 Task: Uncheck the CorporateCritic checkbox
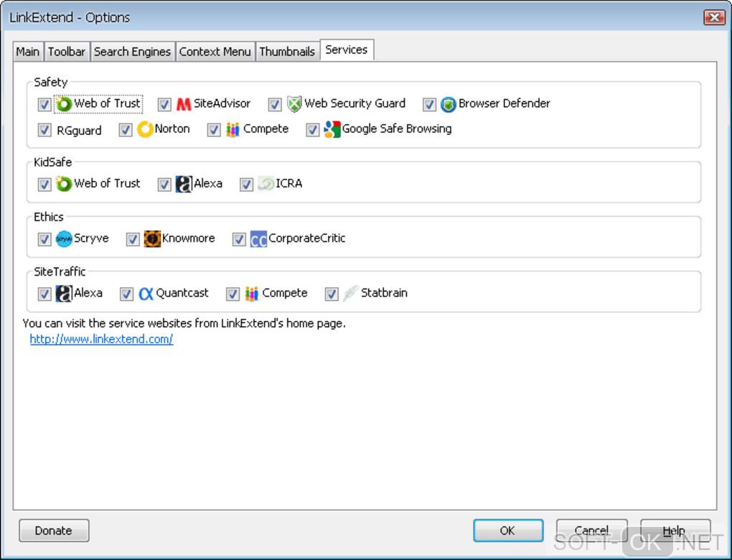coord(239,239)
